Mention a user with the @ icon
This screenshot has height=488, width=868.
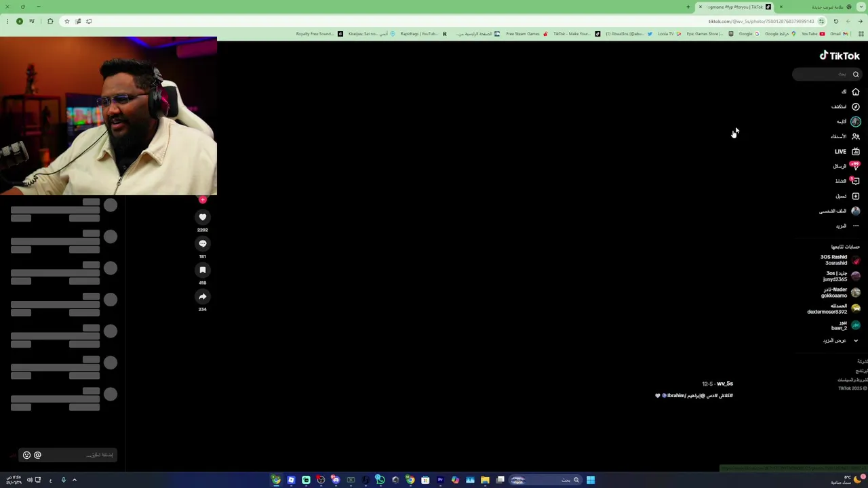[x=37, y=455]
